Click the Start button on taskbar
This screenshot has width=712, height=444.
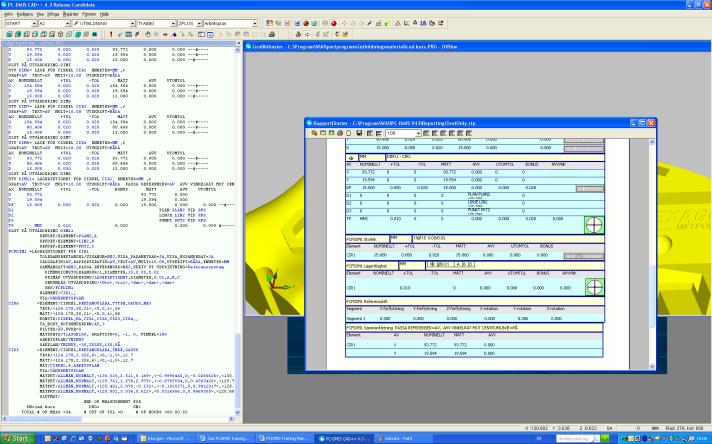(16, 439)
